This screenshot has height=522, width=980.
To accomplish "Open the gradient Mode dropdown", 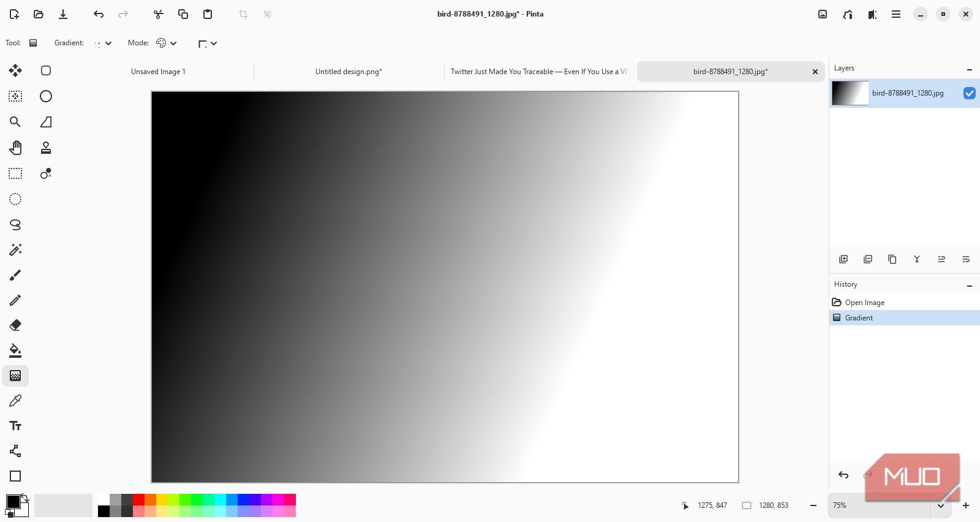I will pyautogui.click(x=166, y=43).
